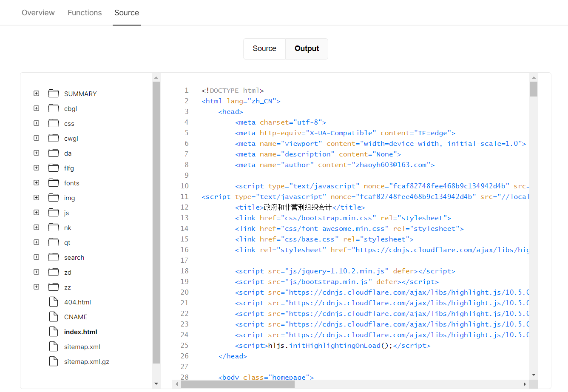Click file tree scrollbar down arrow
Screen dimensions: 568x392
click(x=156, y=384)
